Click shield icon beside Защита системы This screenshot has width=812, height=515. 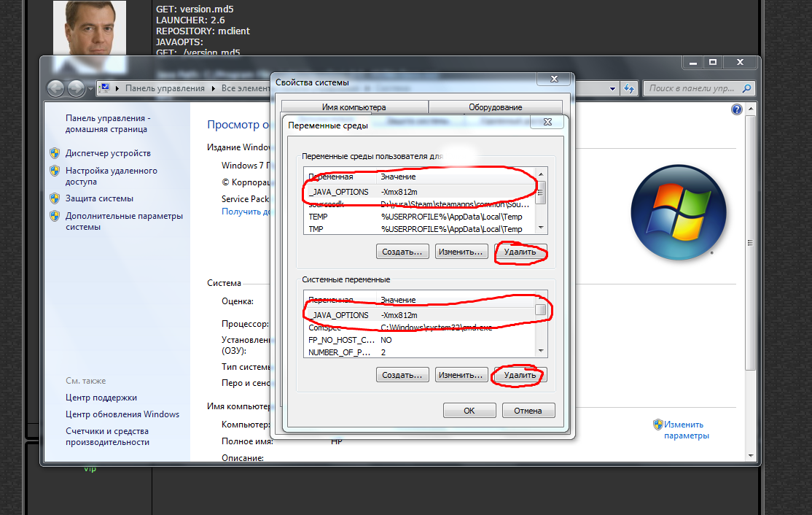coord(55,198)
